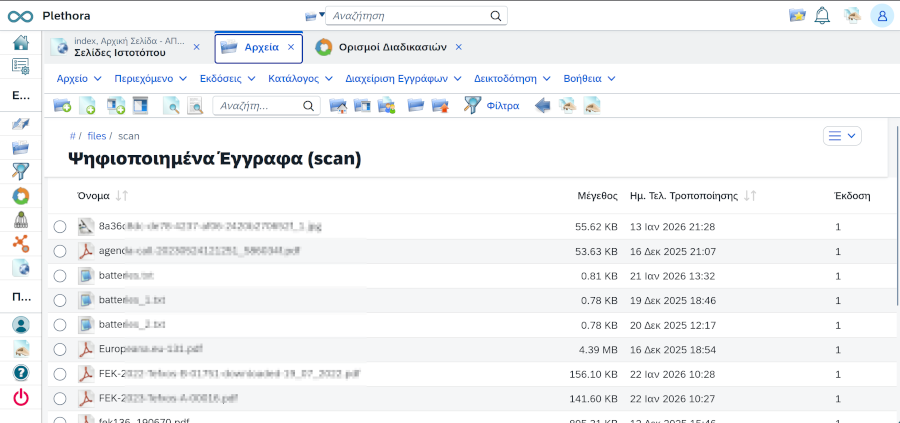900x423 pixels.
Task: Select the radio button for FEK-2022 pdf row
Action: (60, 374)
